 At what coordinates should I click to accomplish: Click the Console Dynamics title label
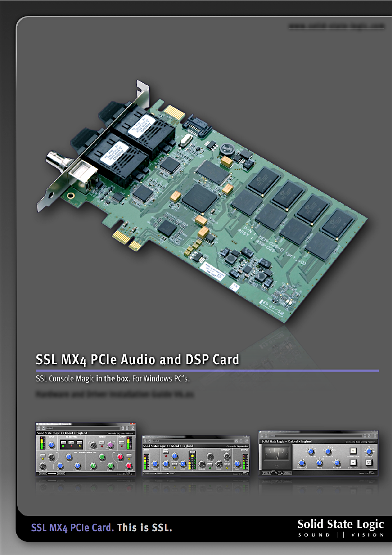click(x=237, y=446)
